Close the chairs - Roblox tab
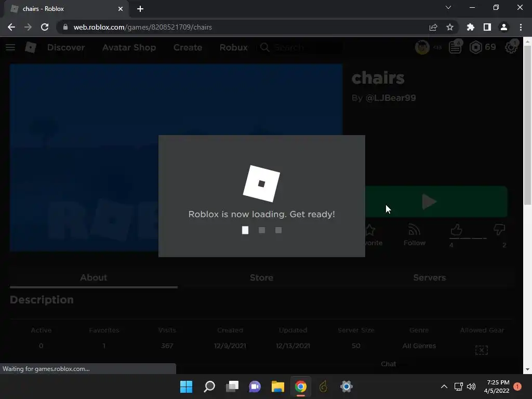The height and width of the screenshot is (399, 532). point(121,9)
